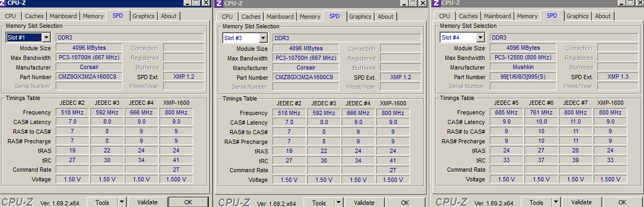The width and height of the screenshot is (644, 207).
Task: Click OK button in Slot #3 window
Action: click(405, 203)
